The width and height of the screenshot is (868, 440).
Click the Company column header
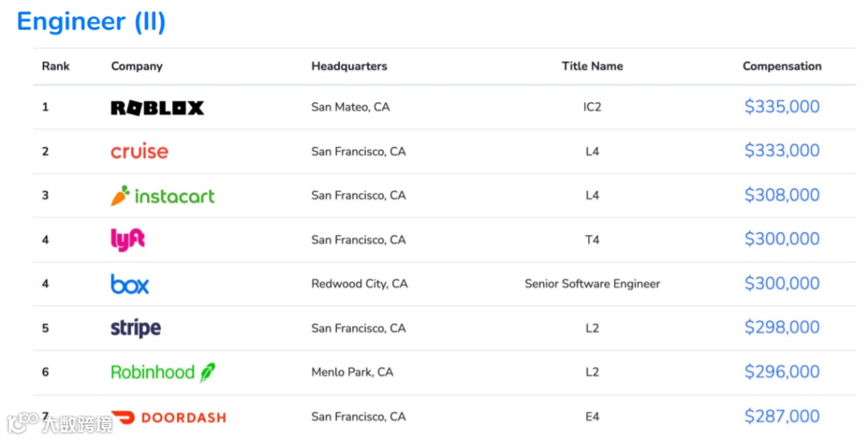pos(137,67)
